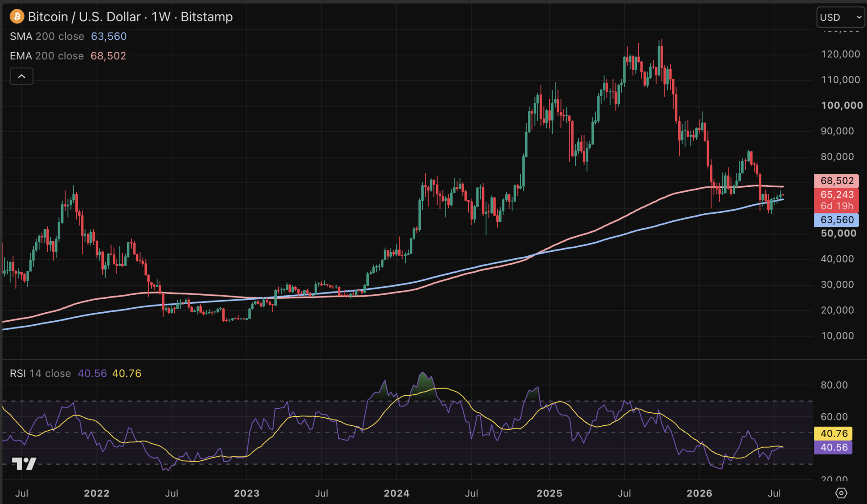Click the purple 40.56 RSI axis label
The height and width of the screenshot is (504, 867).
pos(833,447)
